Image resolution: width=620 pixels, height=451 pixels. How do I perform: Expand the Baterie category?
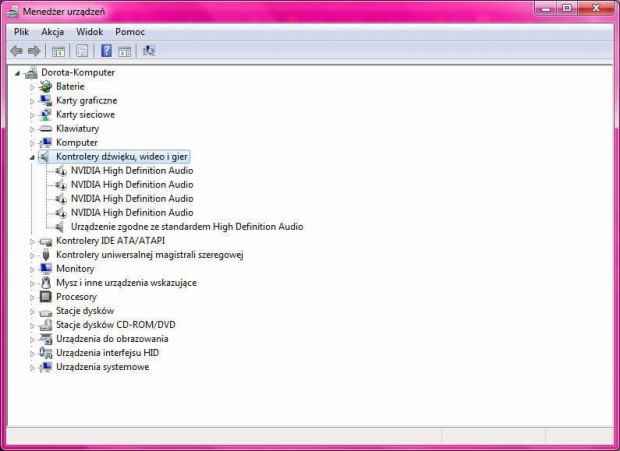32,87
